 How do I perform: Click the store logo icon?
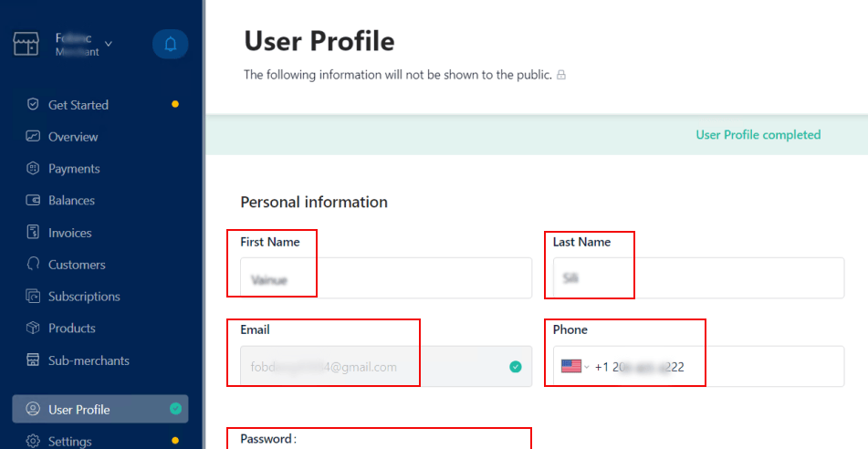coord(26,45)
